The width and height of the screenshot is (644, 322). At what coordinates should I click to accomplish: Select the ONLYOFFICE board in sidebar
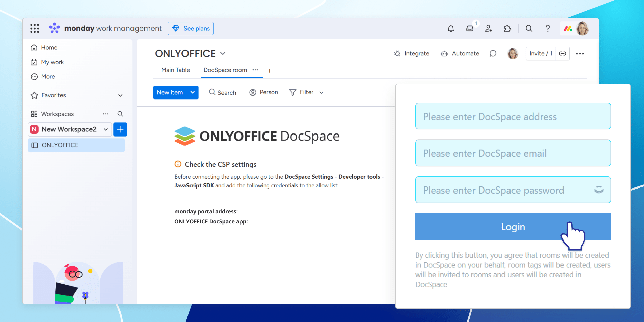(x=76, y=145)
